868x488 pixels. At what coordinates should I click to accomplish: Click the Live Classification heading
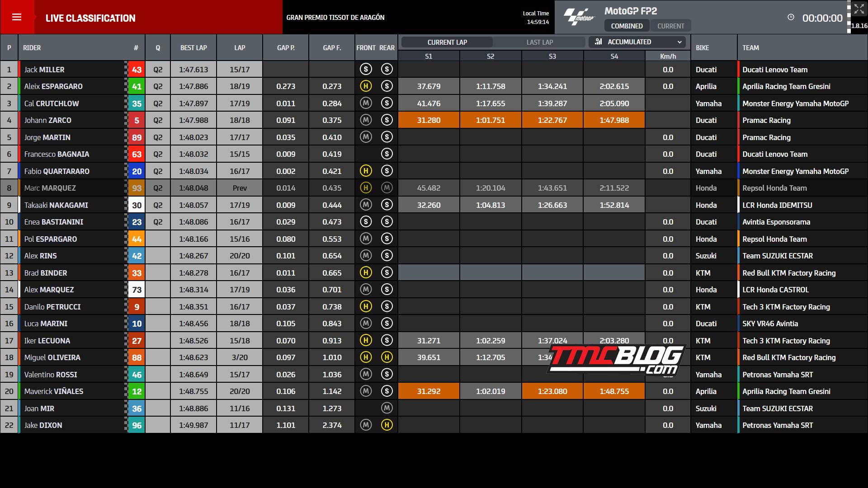pos(90,18)
